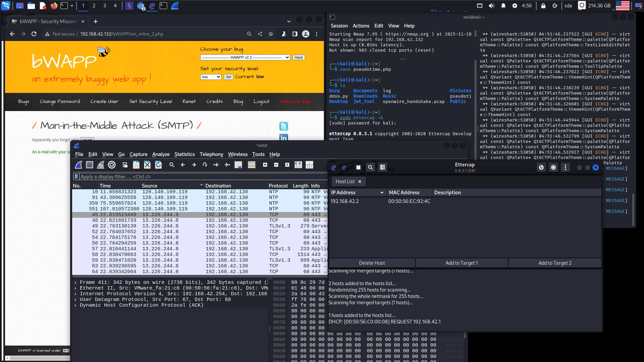This screenshot has width=644, height=362.
Task: Click the Wireshark display filter field
Action: (x=201, y=177)
